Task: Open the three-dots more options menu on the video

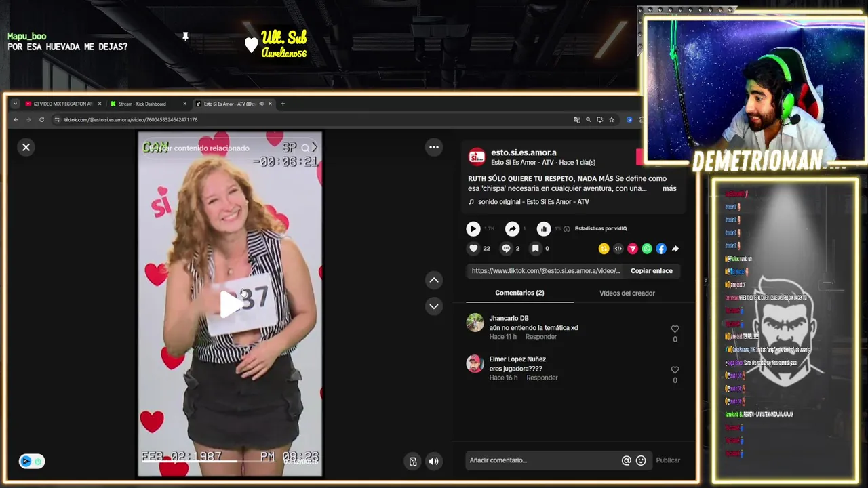Action: coord(434,147)
